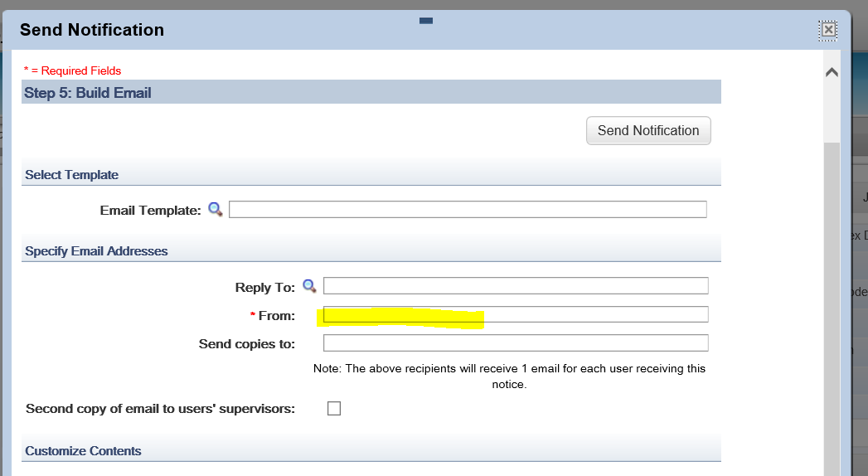This screenshot has height=476, width=868.
Task: Click the Required Fields legend text
Action: pos(72,70)
